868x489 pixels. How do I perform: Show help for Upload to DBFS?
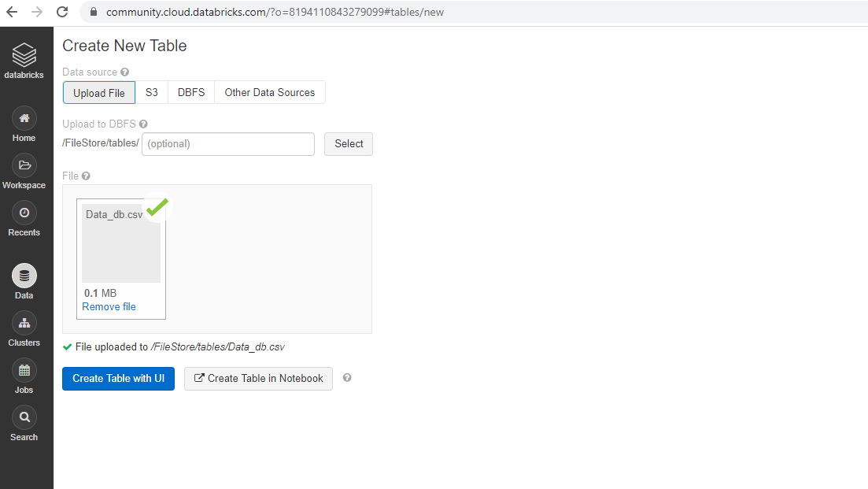143,124
